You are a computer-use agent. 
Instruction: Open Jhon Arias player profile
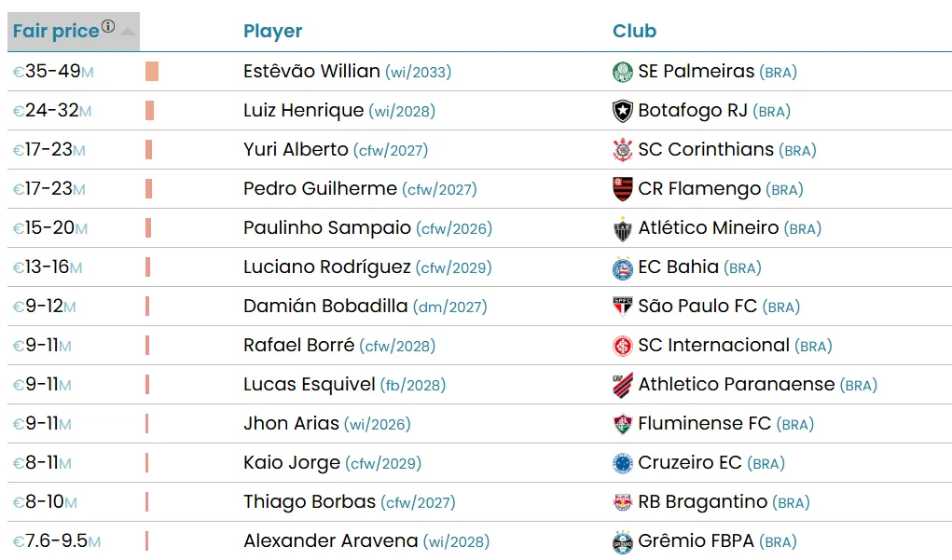pos(291,423)
